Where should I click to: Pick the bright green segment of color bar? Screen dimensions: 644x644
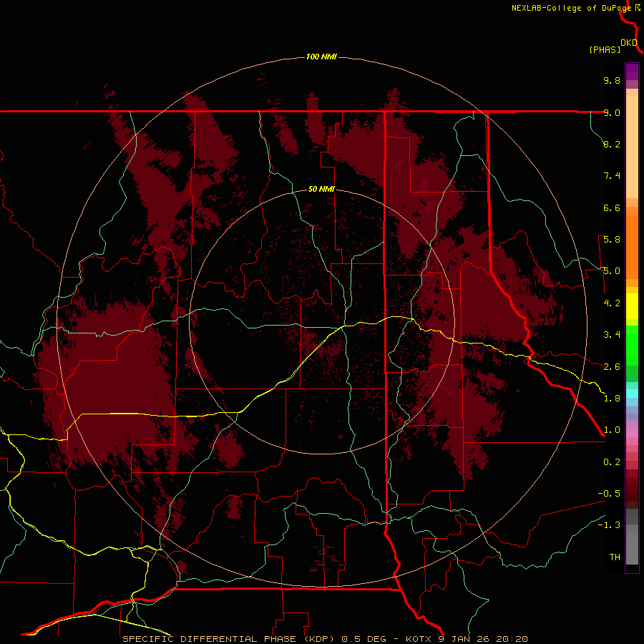(x=632, y=345)
